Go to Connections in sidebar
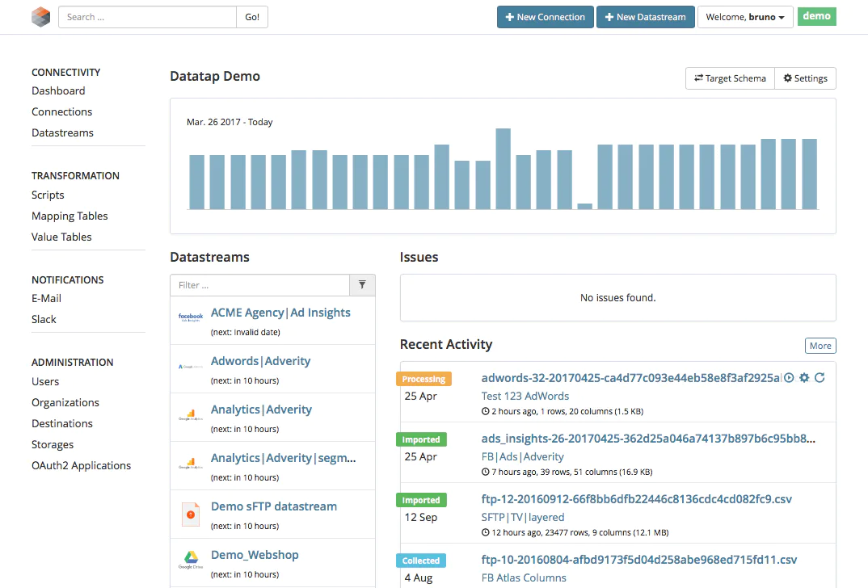The height and width of the screenshot is (588, 868). coord(62,111)
